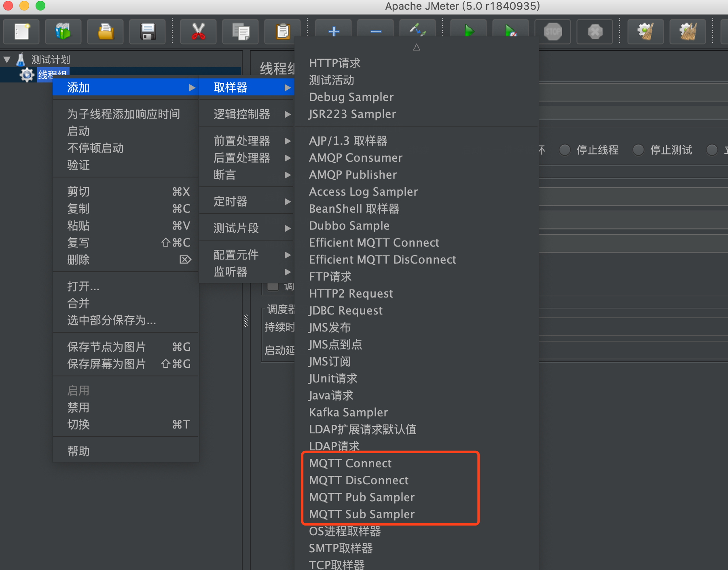Paste element using clipboard toolbar icon
Viewport: 728px width, 570px height.
point(282,32)
